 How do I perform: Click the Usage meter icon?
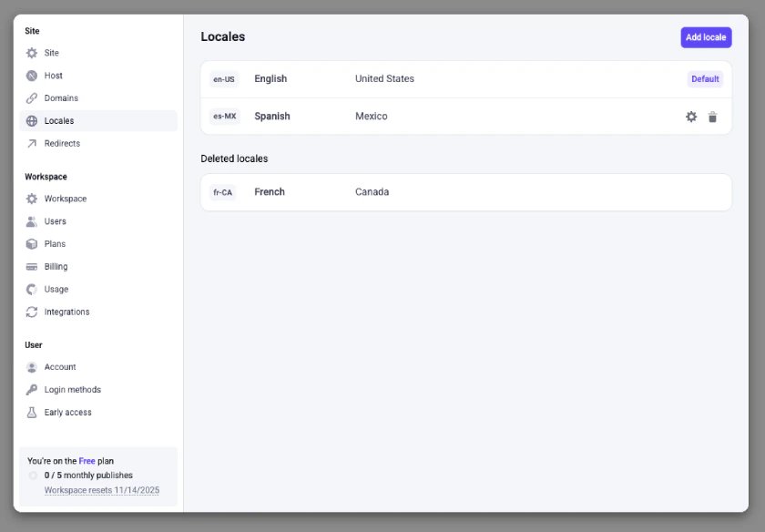[30, 289]
